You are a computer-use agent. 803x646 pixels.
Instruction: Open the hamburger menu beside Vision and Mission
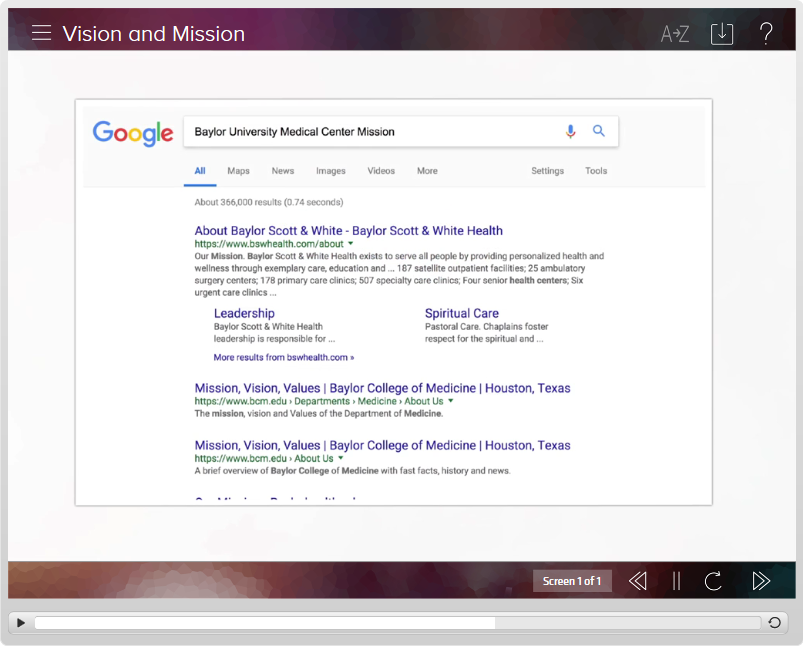(x=41, y=33)
